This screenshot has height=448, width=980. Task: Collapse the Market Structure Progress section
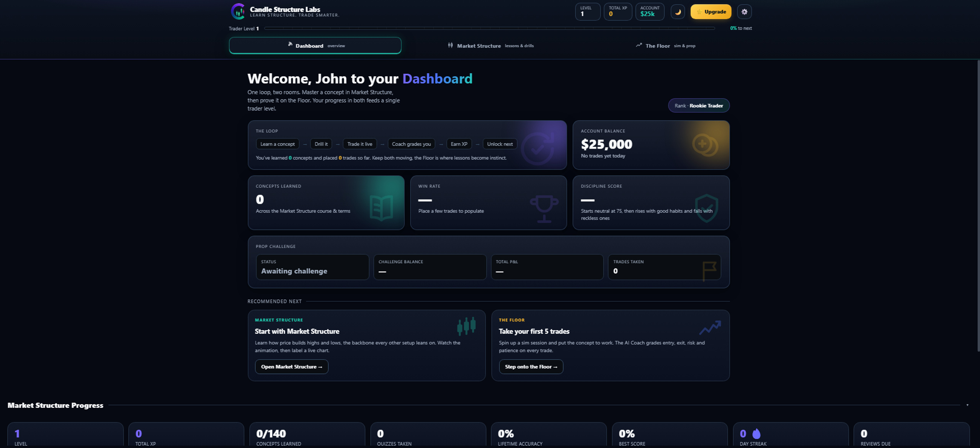coord(967,405)
